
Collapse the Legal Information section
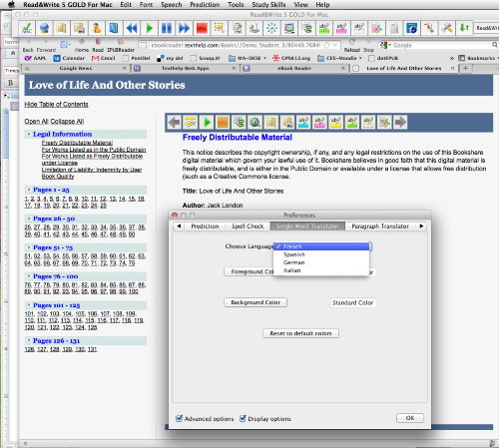(x=29, y=134)
